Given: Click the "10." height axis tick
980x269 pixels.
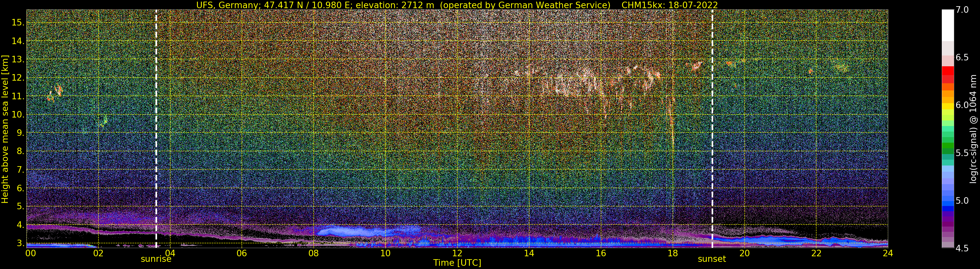Looking at the screenshot, I should click(x=18, y=115).
